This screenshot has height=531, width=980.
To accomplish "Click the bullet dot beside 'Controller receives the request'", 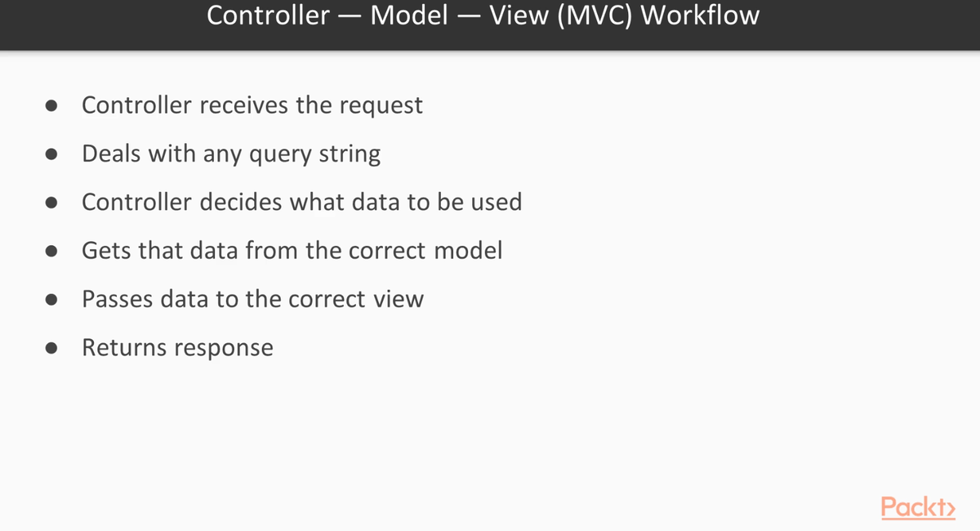I will (x=52, y=106).
